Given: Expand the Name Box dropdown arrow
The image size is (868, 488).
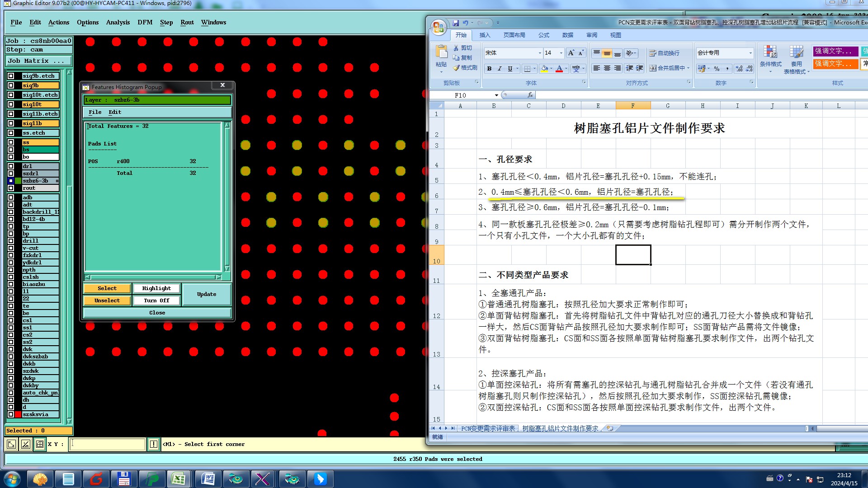Looking at the screenshot, I should coord(496,95).
